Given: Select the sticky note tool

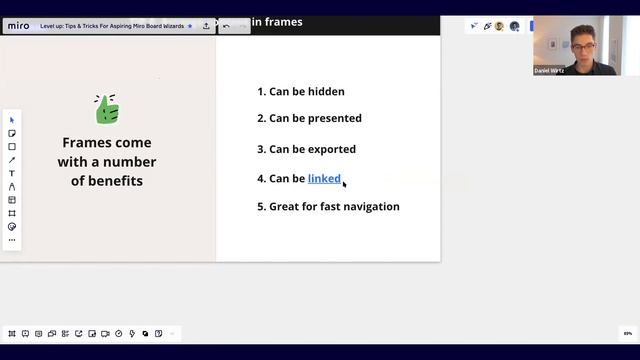Looking at the screenshot, I should pyautogui.click(x=12, y=133).
